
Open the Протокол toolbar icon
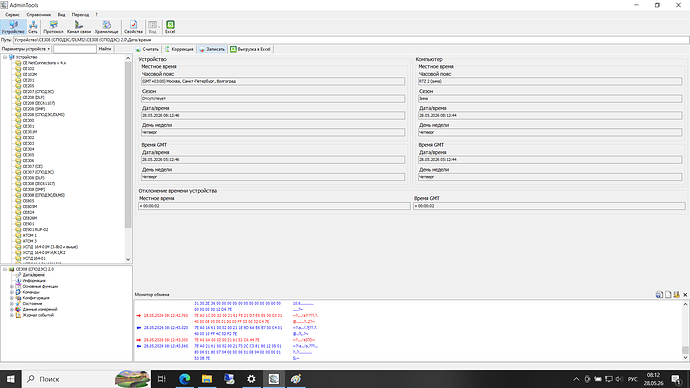pyautogui.click(x=53, y=27)
